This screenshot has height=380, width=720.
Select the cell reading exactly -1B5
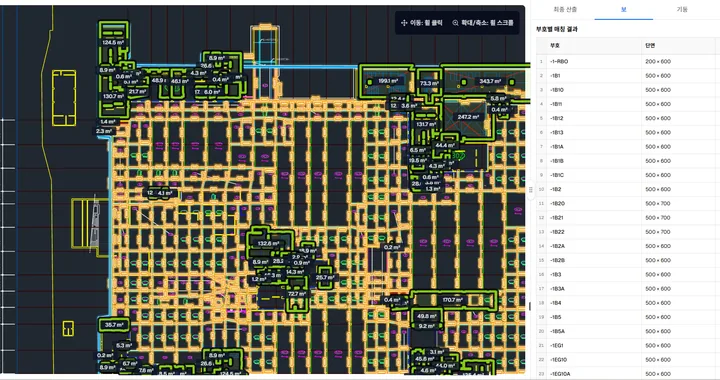pos(593,317)
